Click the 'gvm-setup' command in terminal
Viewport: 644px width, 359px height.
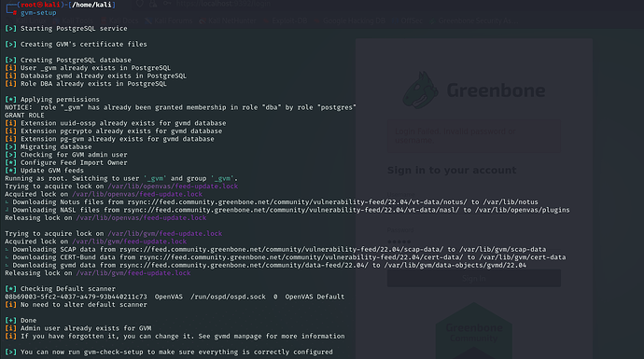pos(38,13)
